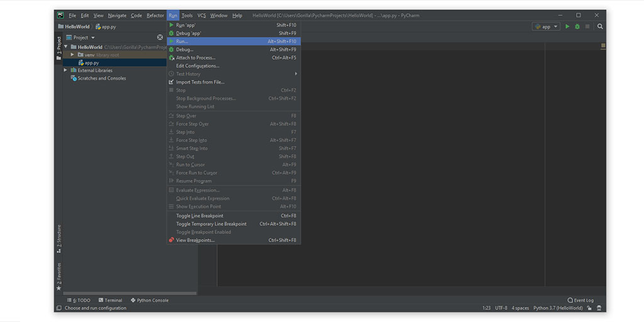Click the locate target icon in Project panel
This screenshot has width=644, height=322.
(x=160, y=37)
